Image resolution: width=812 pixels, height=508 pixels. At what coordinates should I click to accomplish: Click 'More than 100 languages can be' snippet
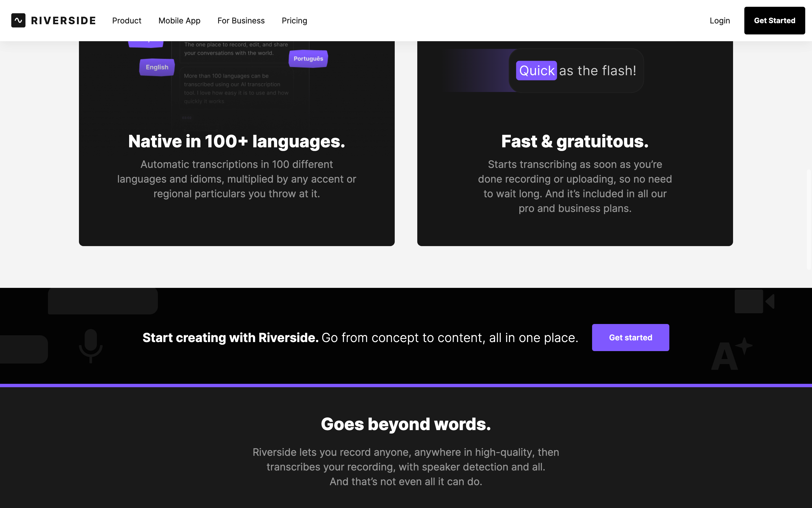click(236, 89)
